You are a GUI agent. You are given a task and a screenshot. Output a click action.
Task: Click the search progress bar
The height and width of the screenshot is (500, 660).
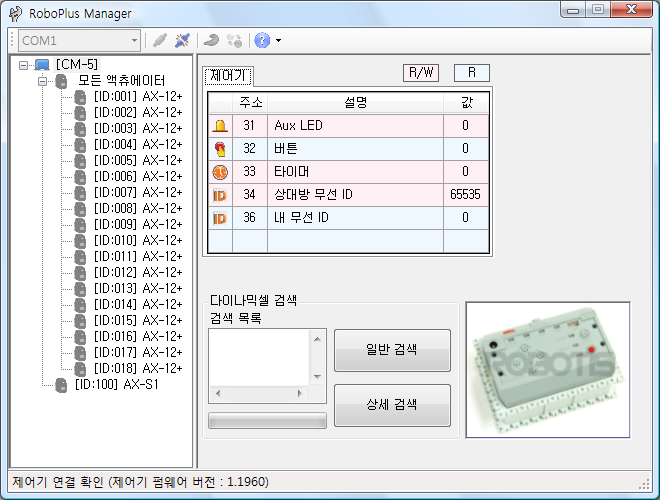click(267, 420)
